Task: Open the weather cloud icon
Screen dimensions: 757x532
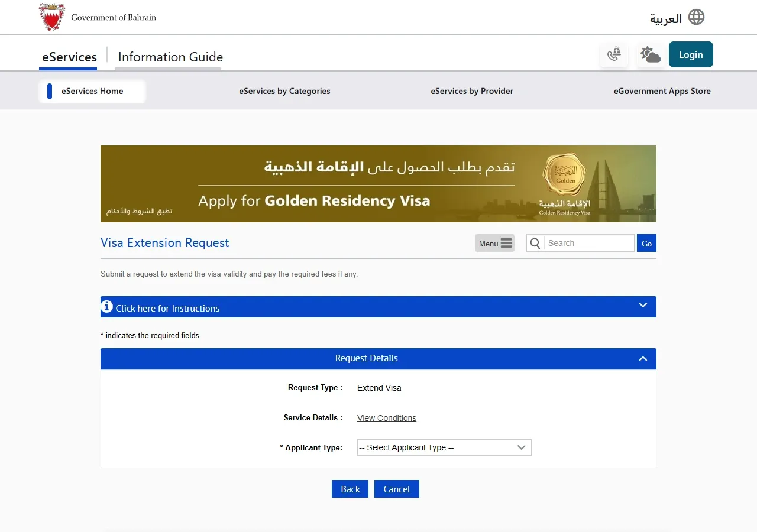Action: coord(650,55)
